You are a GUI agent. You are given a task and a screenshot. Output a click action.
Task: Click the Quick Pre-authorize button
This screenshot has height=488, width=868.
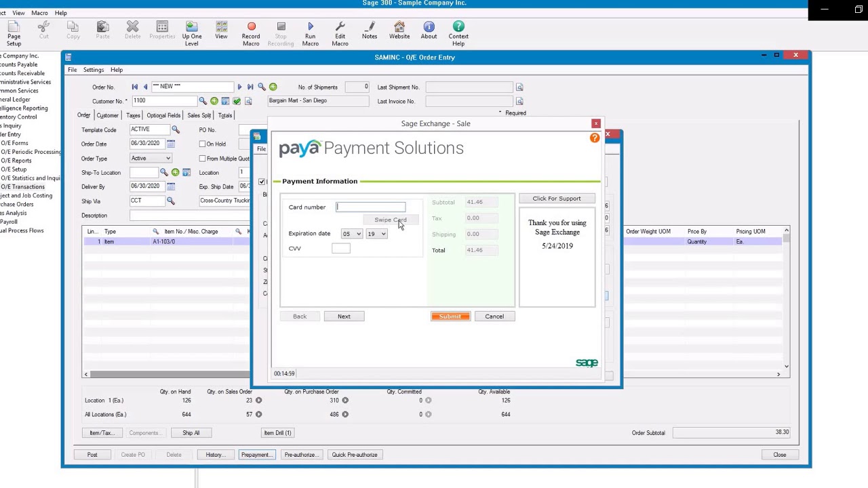pyautogui.click(x=355, y=455)
